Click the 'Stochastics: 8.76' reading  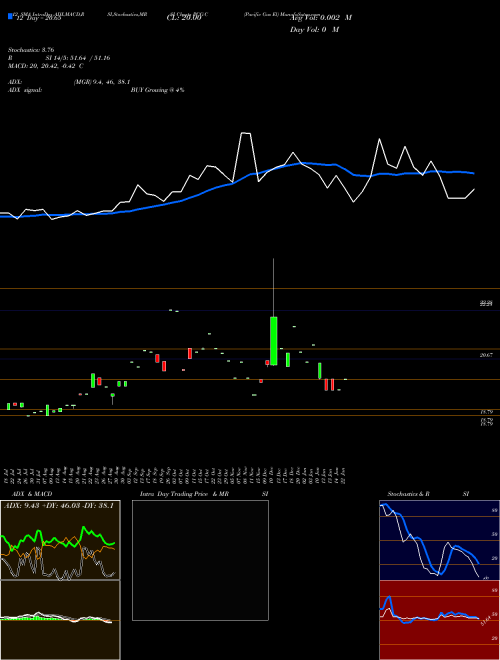pos(31,50)
